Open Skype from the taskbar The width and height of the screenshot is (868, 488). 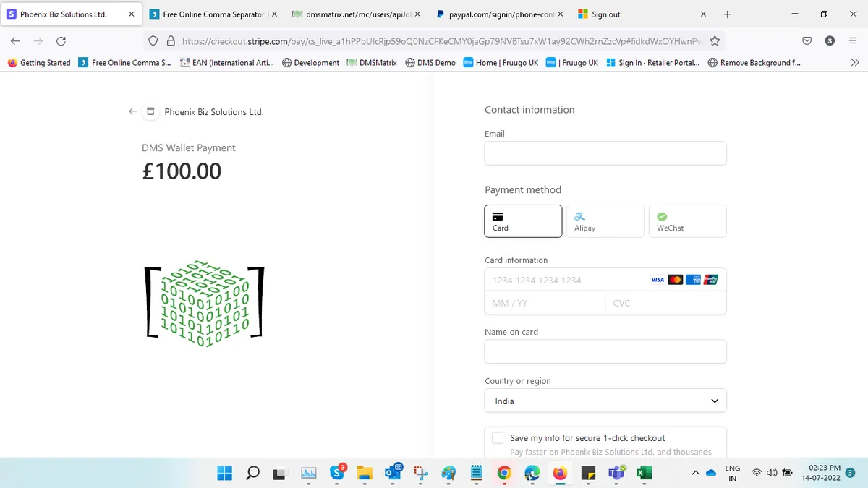(338, 473)
